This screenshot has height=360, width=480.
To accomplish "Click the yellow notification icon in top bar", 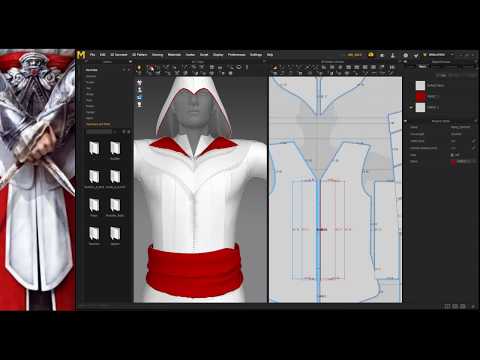I will pos(371,55).
